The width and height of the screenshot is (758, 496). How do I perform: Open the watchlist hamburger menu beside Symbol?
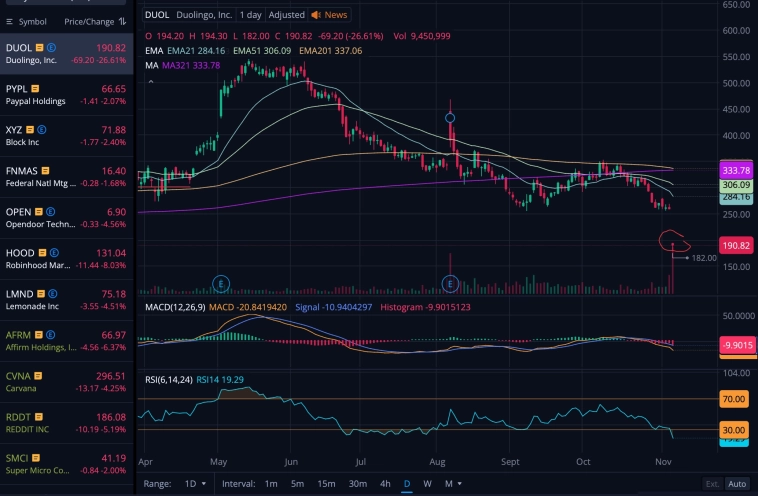pos(9,22)
